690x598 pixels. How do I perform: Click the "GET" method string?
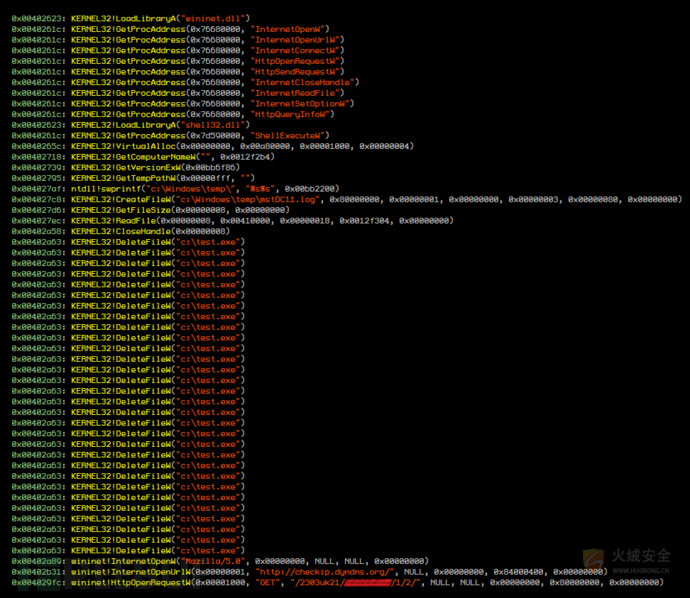click(268, 582)
